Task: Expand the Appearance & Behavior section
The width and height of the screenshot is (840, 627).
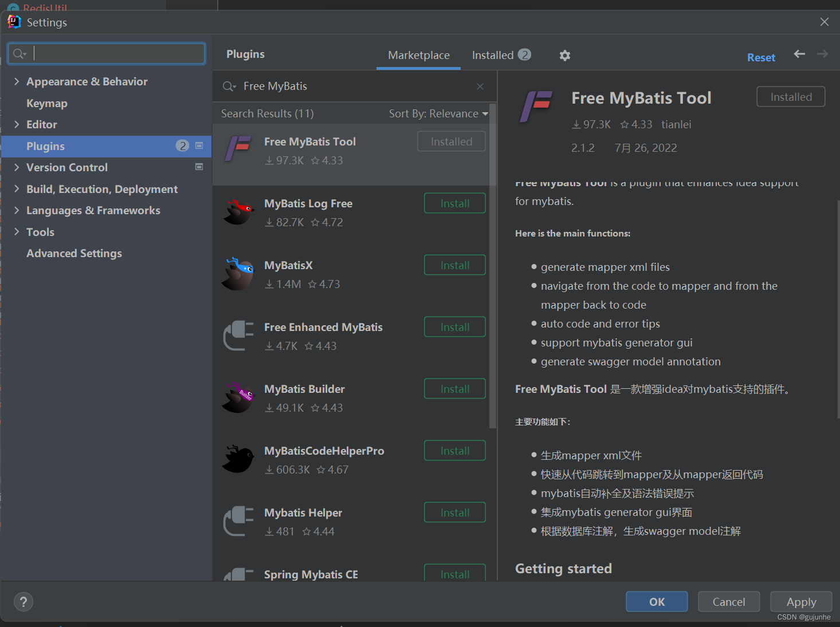Action: tap(17, 81)
